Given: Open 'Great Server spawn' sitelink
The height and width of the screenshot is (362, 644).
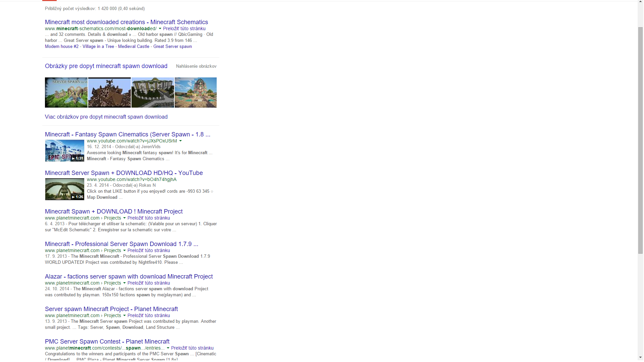Looking at the screenshot, I should (x=172, y=47).
